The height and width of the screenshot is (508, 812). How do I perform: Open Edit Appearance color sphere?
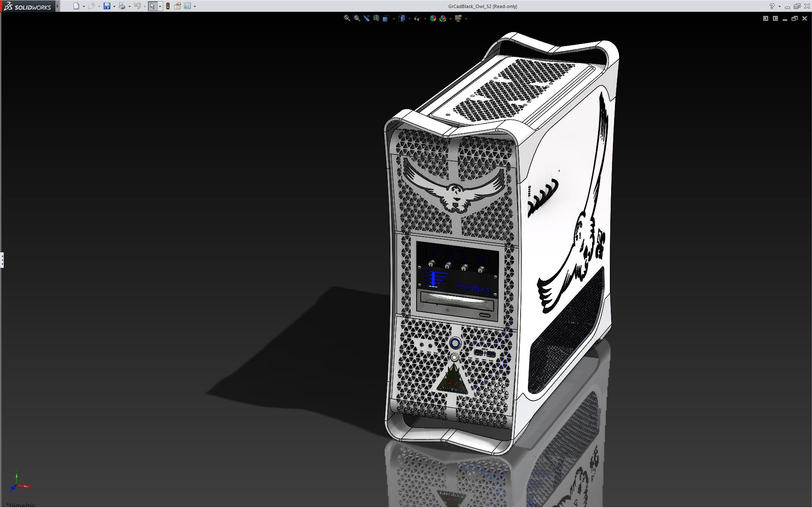[x=433, y=18]
